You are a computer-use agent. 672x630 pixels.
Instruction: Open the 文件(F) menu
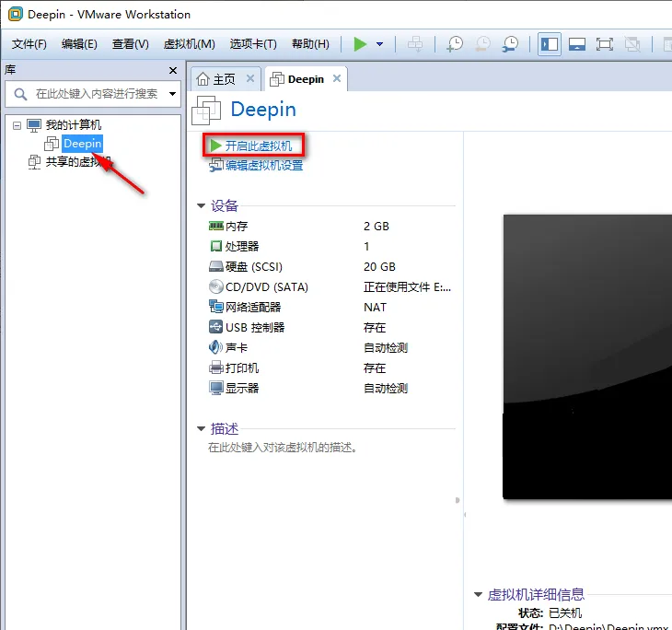pyautogui.click(x=29, y=43)
